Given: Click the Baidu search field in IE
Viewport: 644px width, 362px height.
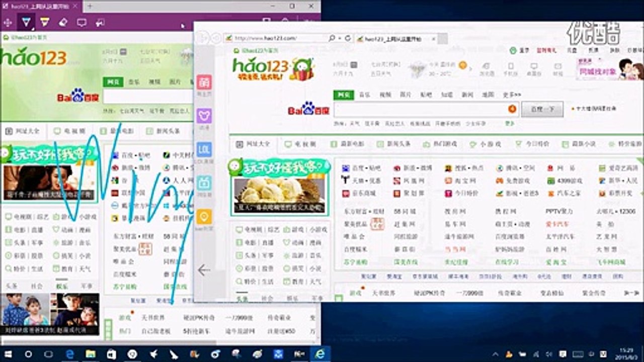Looking at the screenshot, I should tap(426, 109).
